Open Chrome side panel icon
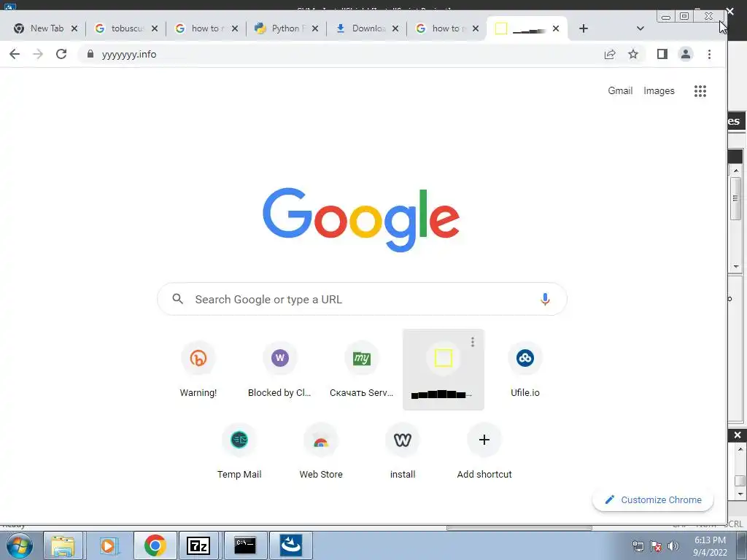 click(x=662, y=54)
